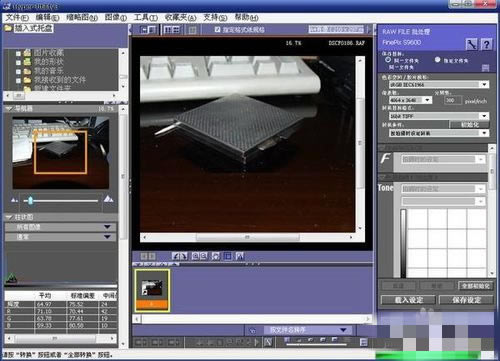This screenshot has height=361, width=500.
Task: Open the dropdown next to F icon
Action: tap(443, 159)
